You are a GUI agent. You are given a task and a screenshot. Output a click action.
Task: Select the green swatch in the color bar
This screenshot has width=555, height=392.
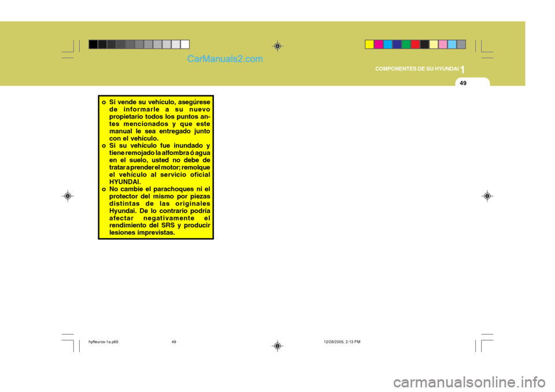pos(406,45)
